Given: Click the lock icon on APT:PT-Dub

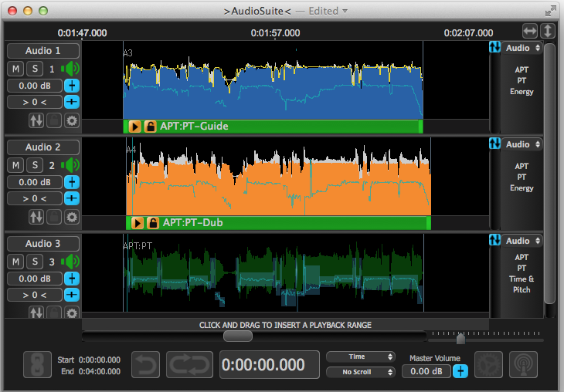Looking at the screenshot, I should [153, 223].
